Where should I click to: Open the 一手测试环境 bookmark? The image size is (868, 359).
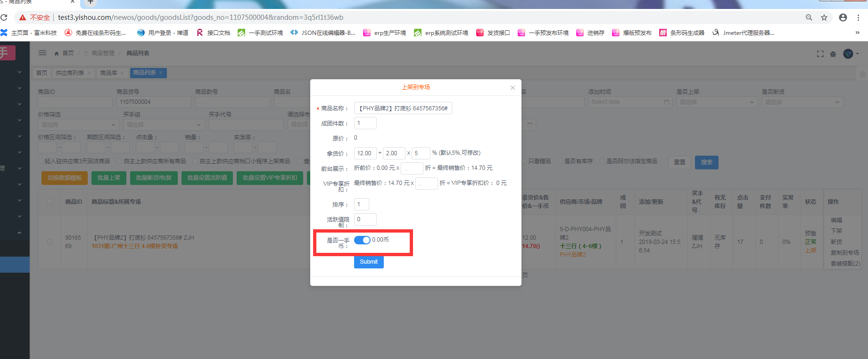click(x=260, y=33)
